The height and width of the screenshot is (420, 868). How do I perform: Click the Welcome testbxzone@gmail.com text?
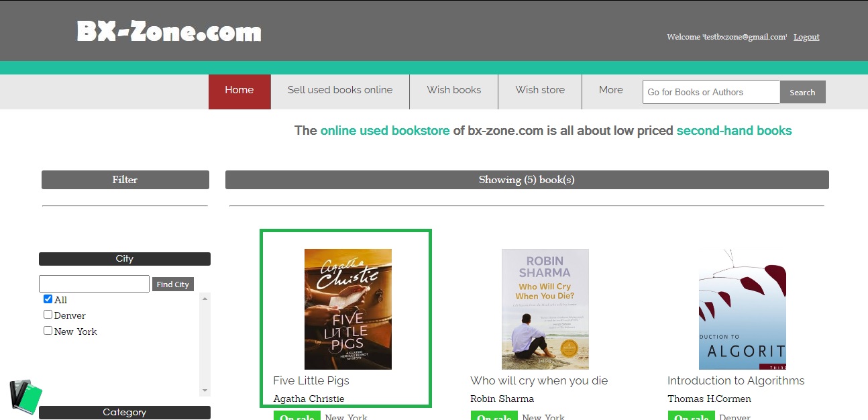tap(727, 37)
